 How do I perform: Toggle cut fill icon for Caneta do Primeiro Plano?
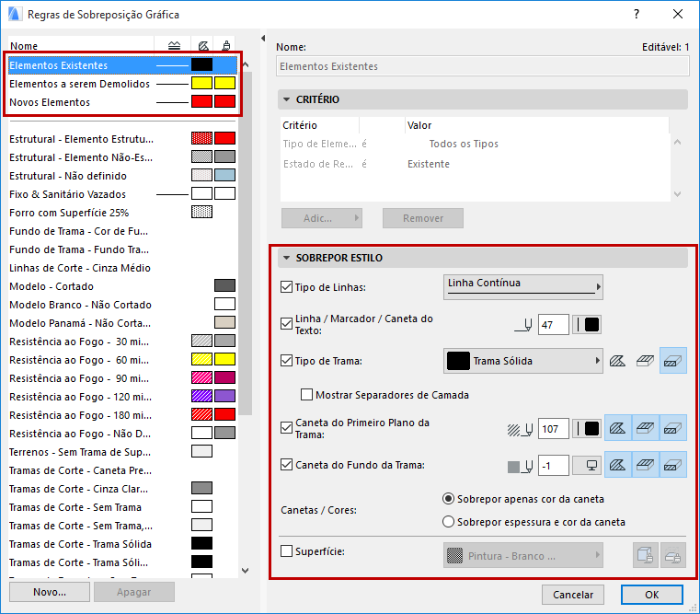(x=672, y=429)
